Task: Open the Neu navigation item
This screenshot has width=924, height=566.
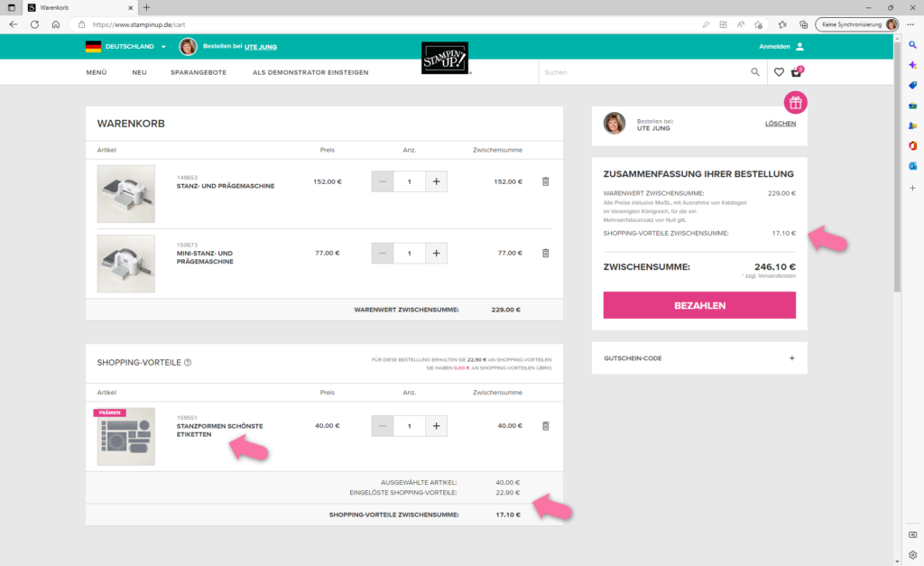Action: tap(139, 72)
